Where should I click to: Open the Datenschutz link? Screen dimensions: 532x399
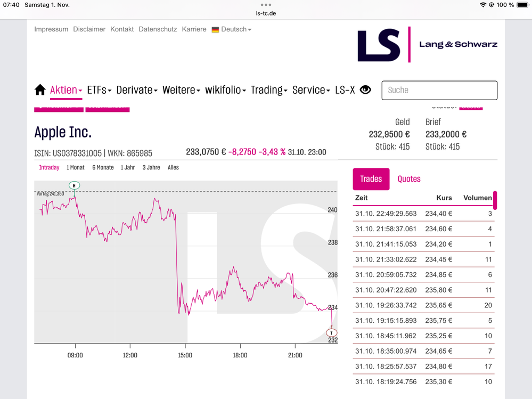pos(158,29)
